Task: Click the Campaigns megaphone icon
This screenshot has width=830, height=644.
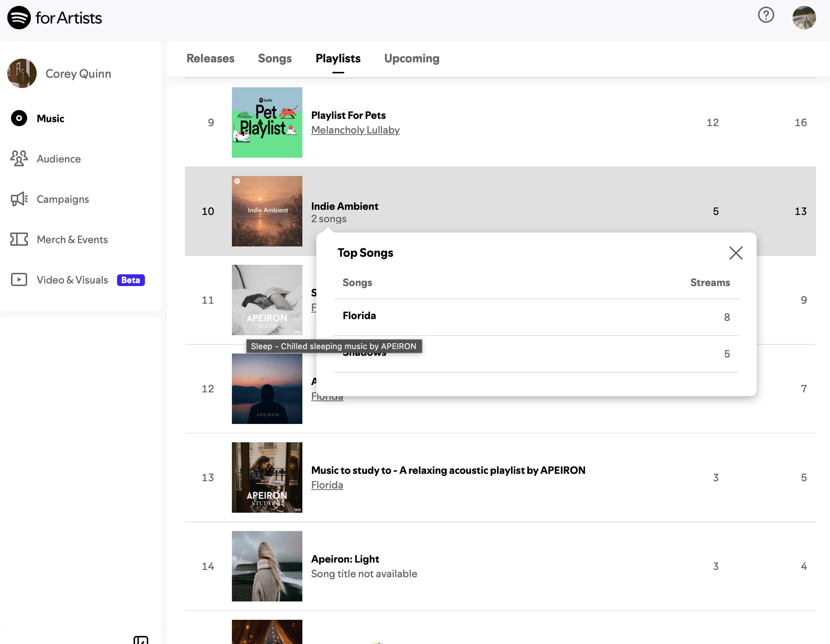Action: (x=19, y=199)
